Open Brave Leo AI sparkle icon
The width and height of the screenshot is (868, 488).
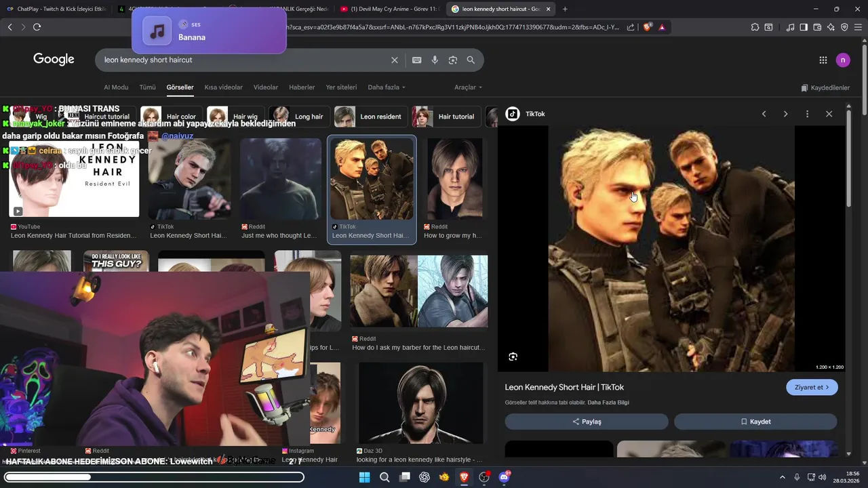(831, 27)
